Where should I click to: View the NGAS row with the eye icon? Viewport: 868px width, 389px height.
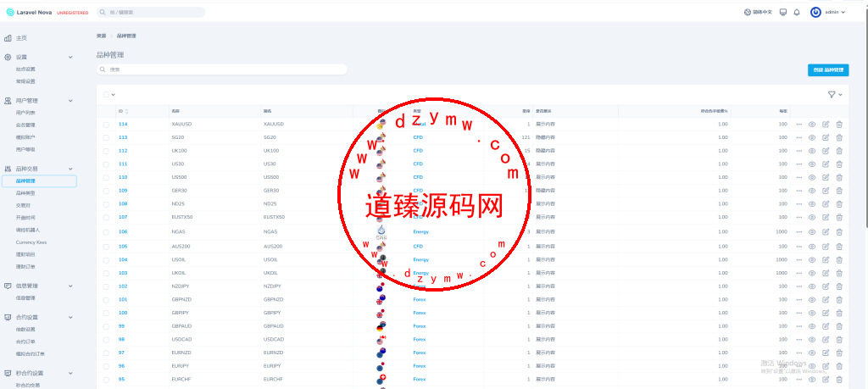click(x=812, y=232)
